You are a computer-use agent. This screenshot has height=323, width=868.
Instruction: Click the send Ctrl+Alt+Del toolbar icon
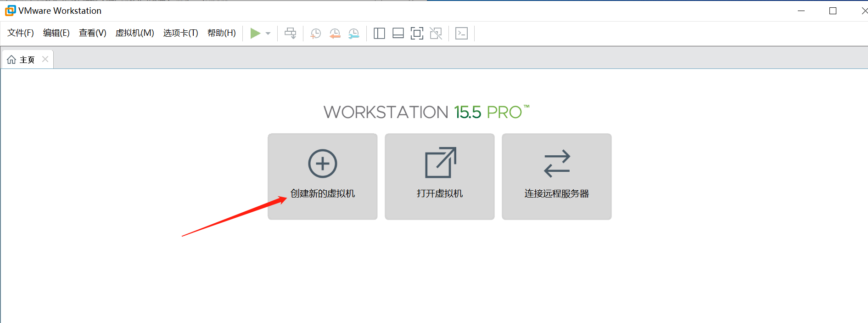click(x=291, y=33)
